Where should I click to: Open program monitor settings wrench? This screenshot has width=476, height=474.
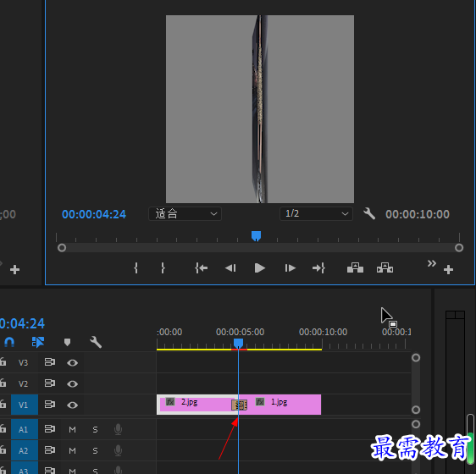(x=369, y=213)
